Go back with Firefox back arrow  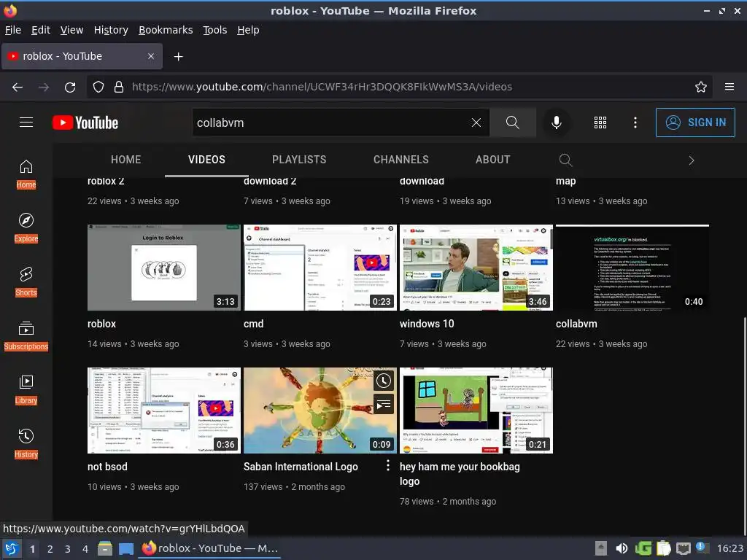coord(18,87)
